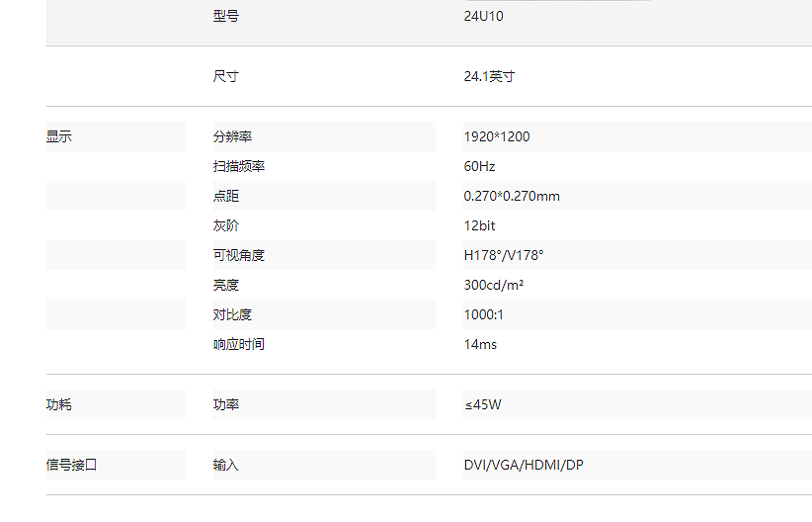The image size is (812, 522).
Task: Select the 0.270*0.270mm value
Action: point(512,196)
